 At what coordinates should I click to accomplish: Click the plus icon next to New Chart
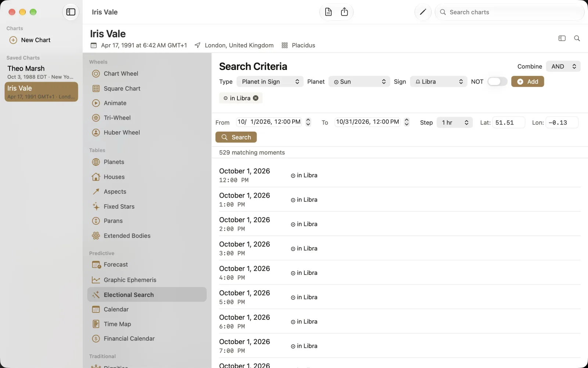click(x=13, y=40)
